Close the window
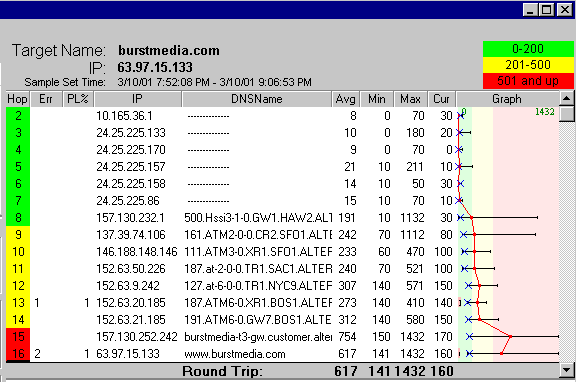This screenshot has height=382, width=576. (564, 9)
